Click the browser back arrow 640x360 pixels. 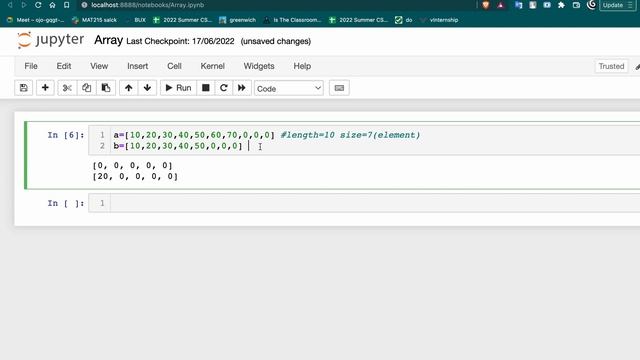11,5
